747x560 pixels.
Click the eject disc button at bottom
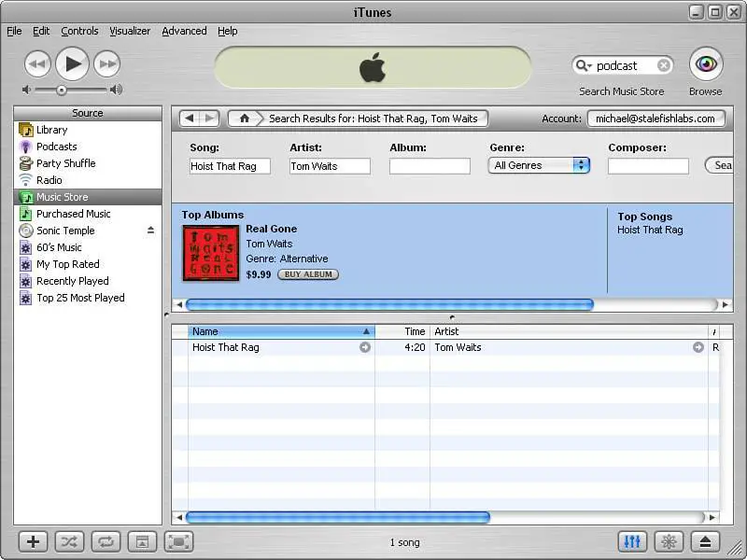point(705,541)
